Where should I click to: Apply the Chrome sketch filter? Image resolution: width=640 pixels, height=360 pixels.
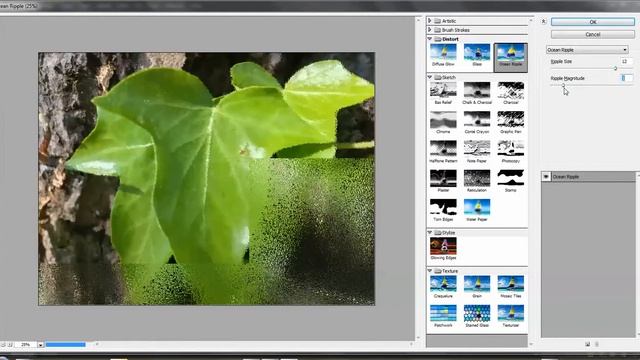tap(443, 122)
